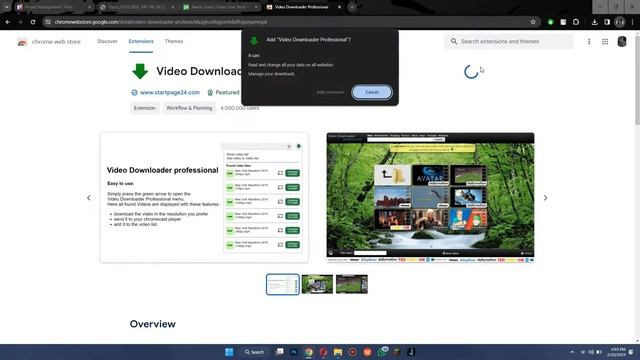Open the Windows Start button
This screenshot has width=640, height=360.
(229, 352)
